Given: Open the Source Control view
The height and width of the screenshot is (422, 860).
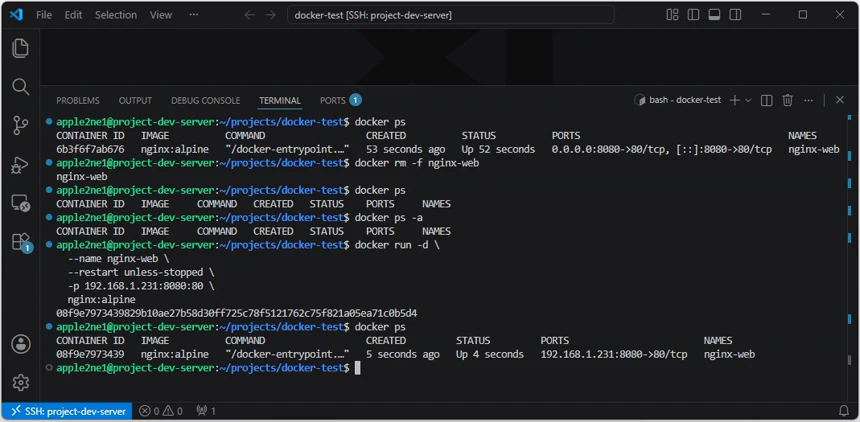Looking at the screenshot, I should (x=20, y=126).
